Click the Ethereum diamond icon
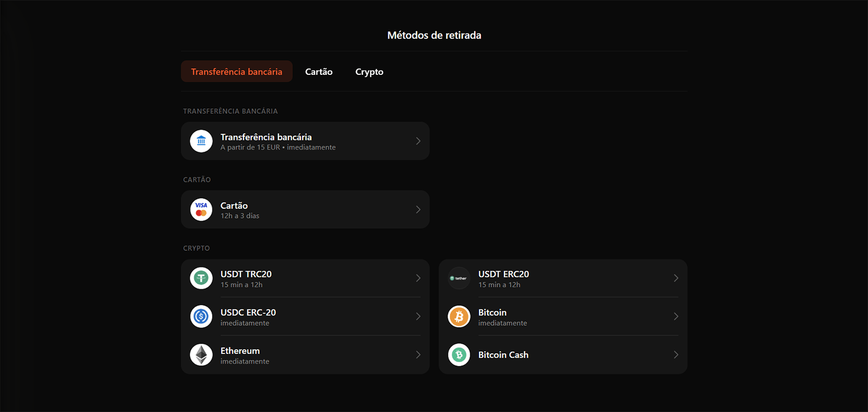The height and width of the screenshot is (412, 868). (201, 355)
